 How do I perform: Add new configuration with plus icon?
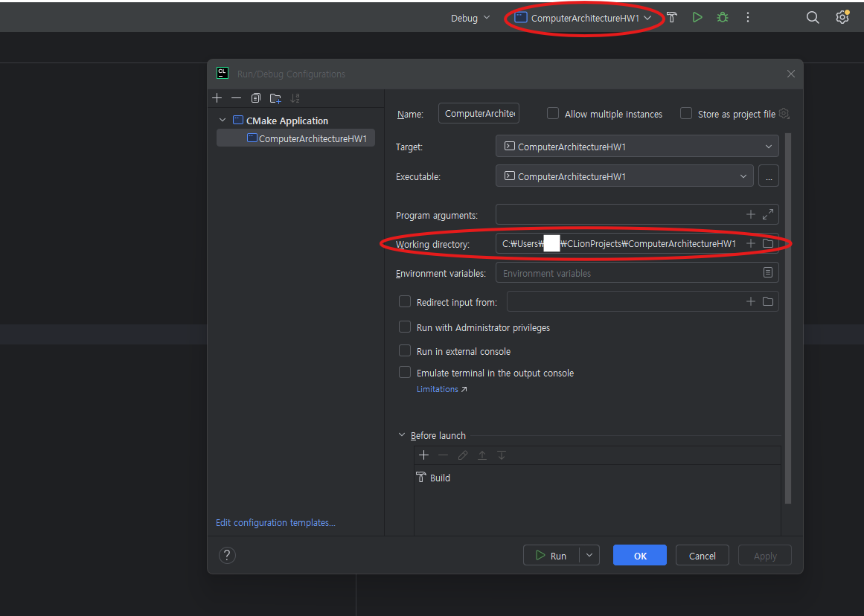[x=217, y=98]
